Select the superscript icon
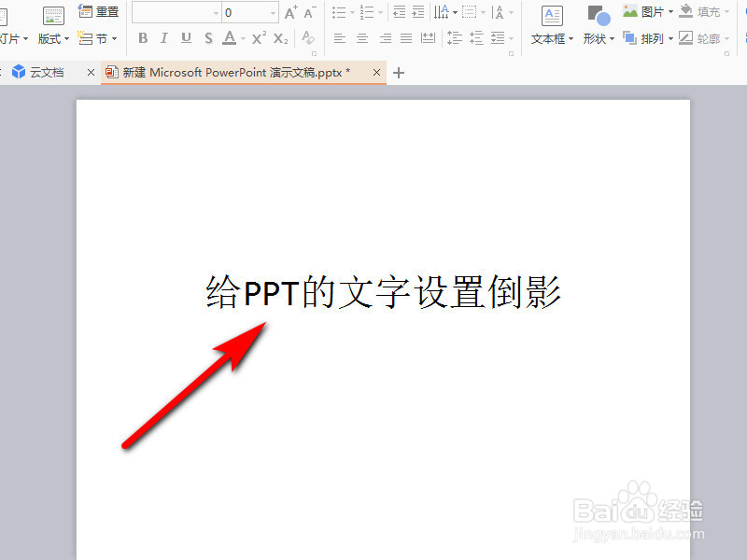Image resolution: width=747 pixels, height=560 pixels. [x=257, y=38]
